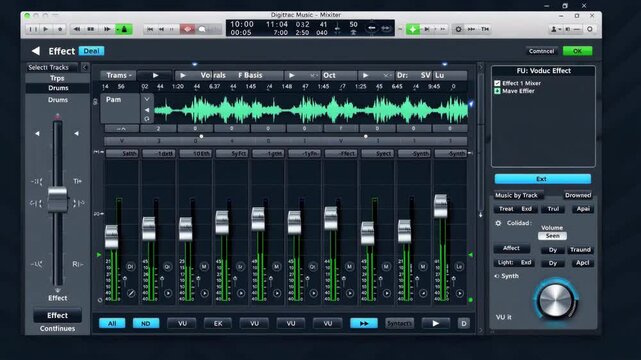Click the Deal button next to Effect
Screen dimensions: 641x360
(x=91, y=51)
